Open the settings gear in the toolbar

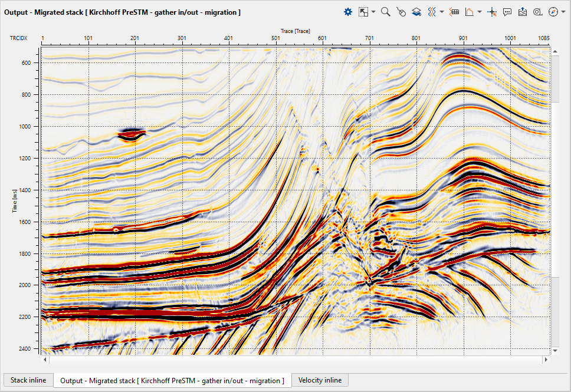point(348,11)
